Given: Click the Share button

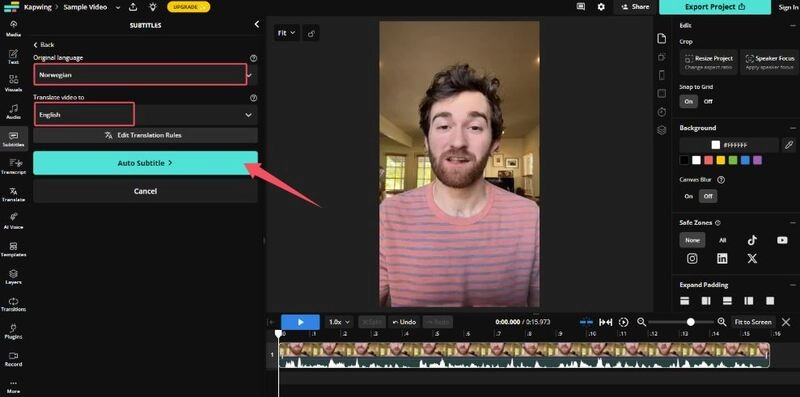Looking at the screenshot, I should tap(635, 7).
